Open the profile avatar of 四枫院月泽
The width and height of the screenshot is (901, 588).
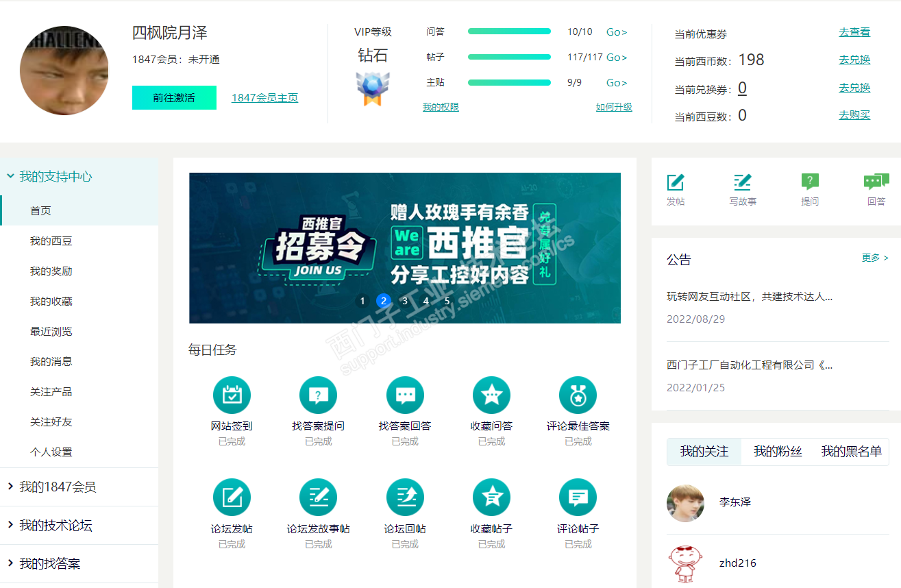(x=64, y=71)
